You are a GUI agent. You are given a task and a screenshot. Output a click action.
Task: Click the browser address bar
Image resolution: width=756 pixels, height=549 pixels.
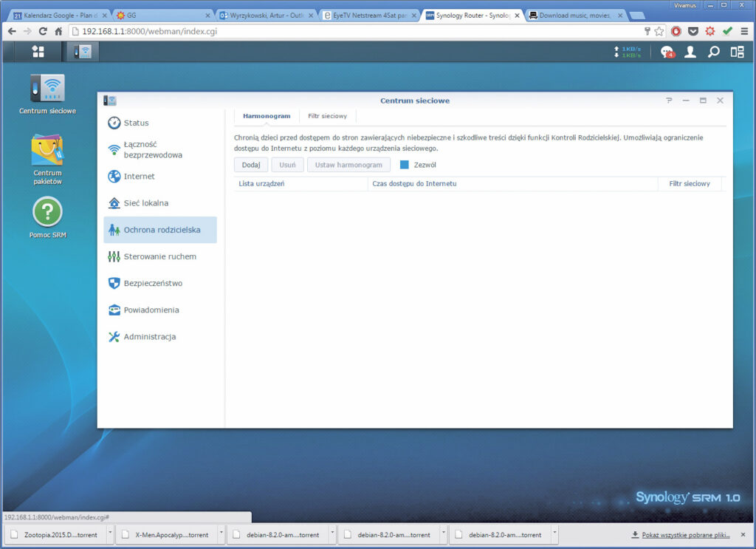click(354, 31)
